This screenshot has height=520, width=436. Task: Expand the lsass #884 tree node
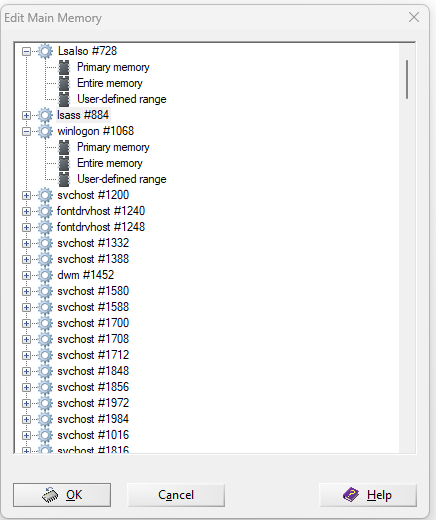coord(26,115)
